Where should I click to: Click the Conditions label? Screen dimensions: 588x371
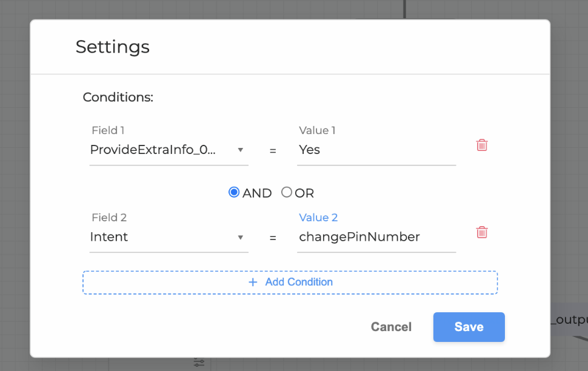pyautogui.click(x=118, y=97)
